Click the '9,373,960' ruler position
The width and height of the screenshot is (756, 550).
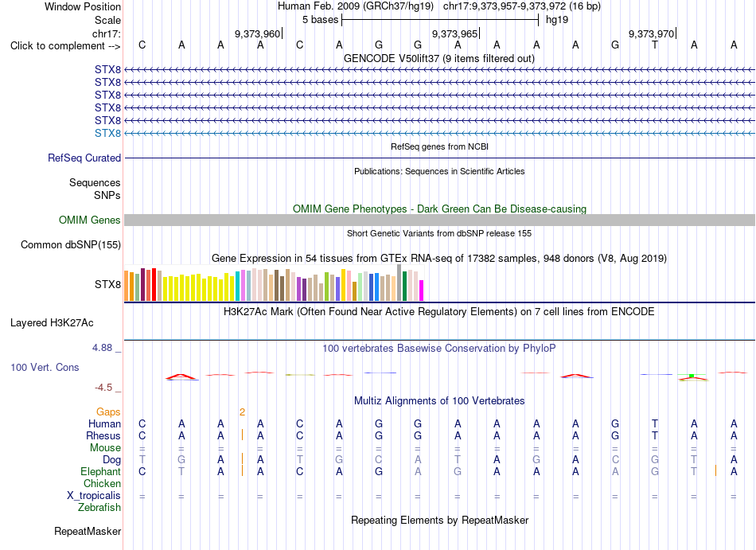pyautogui.click(x=257, y=33)
